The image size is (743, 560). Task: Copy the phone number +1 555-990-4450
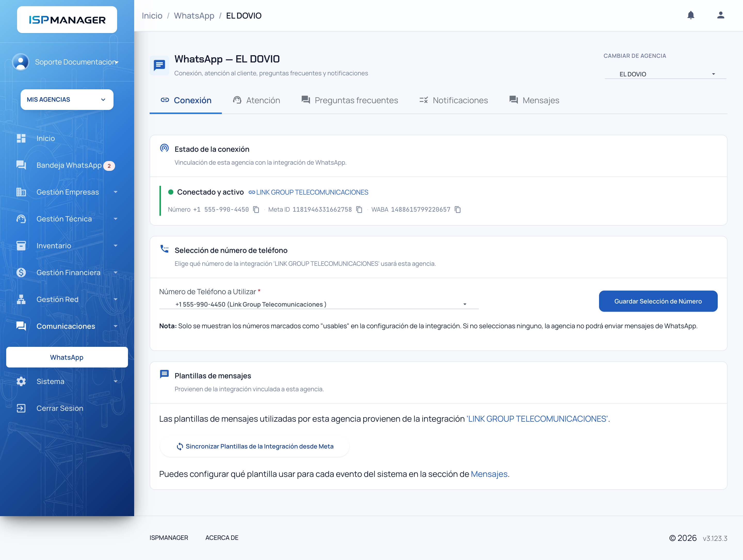pos(256,210)
